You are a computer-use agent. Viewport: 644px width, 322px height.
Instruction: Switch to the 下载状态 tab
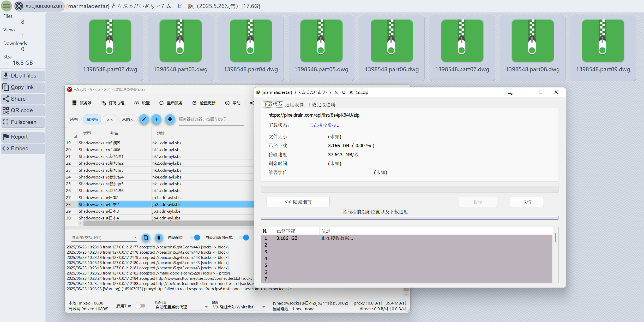tap(273, 105)
